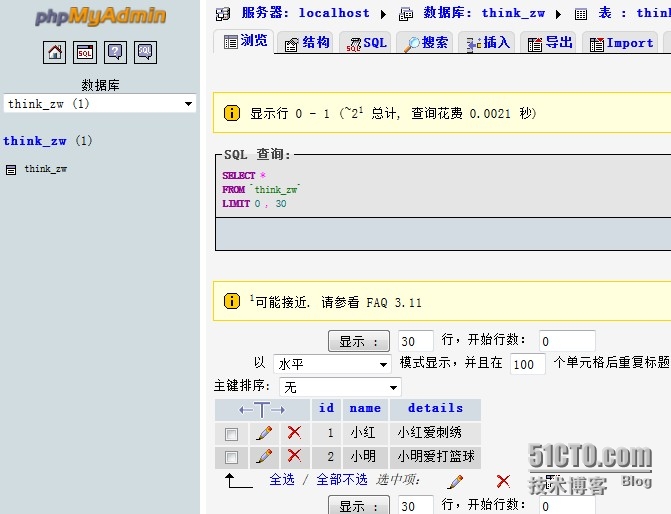Click the upper 开始行数 field showing 0
Image resolution: width=671 pixels, height=514 pixels.
coord(567,341)
